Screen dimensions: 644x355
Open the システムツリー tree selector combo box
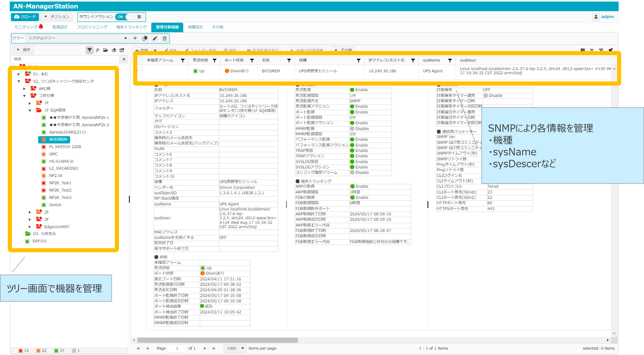pos(77,38)
